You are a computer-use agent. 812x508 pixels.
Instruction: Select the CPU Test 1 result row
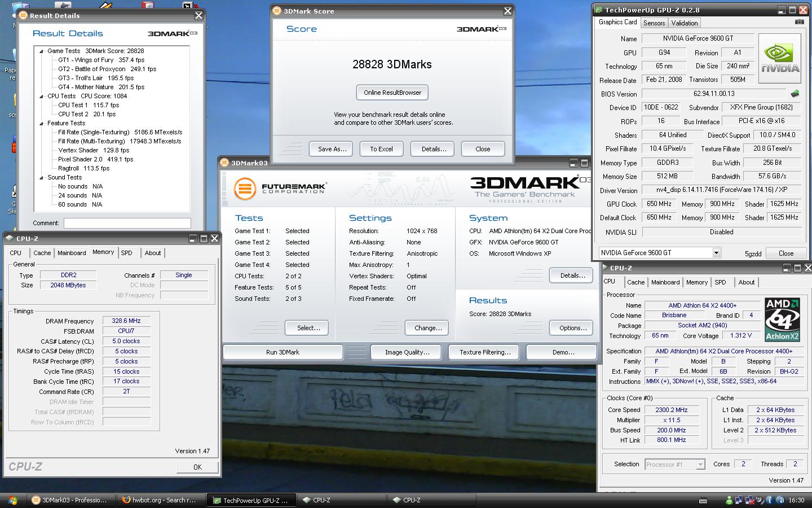tap(89, 105)
